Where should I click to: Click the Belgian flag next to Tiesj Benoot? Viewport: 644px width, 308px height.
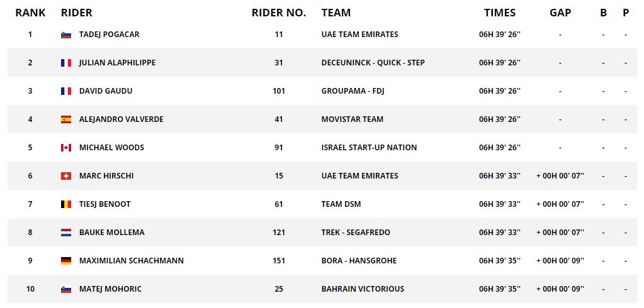pyautogui.click(x=66, y=204)
